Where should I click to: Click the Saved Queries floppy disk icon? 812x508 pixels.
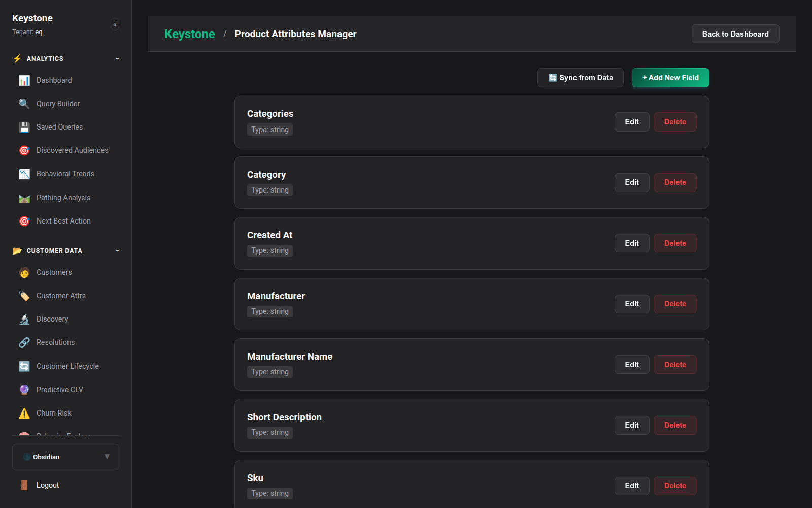[x=24, y=128]
